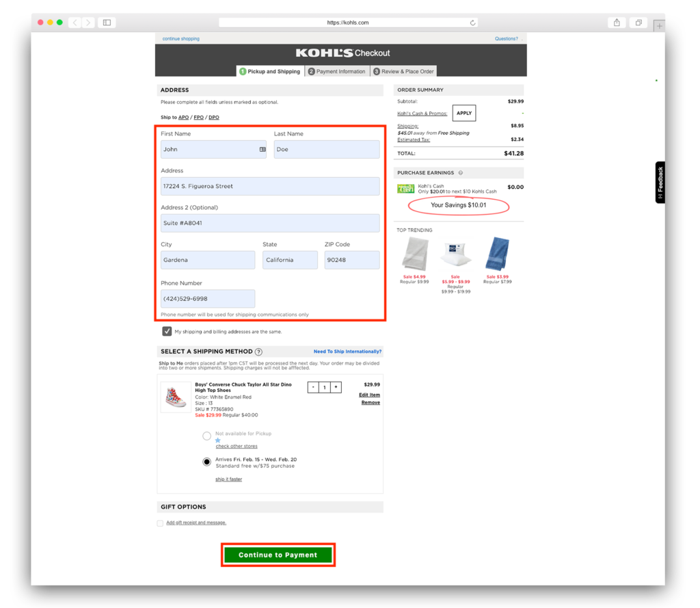The image size is (700, 608).
Task: Click the Last Name field
Action: [327, 150]
